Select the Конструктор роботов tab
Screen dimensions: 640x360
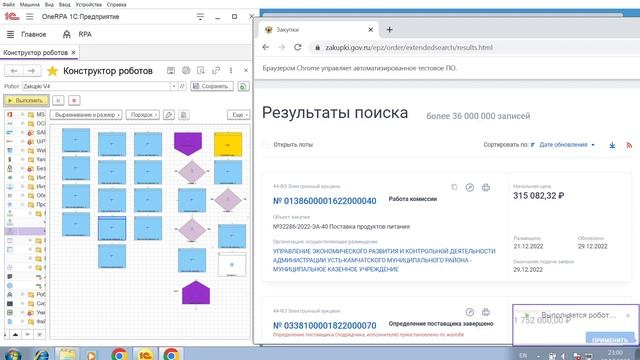(36, 53)
